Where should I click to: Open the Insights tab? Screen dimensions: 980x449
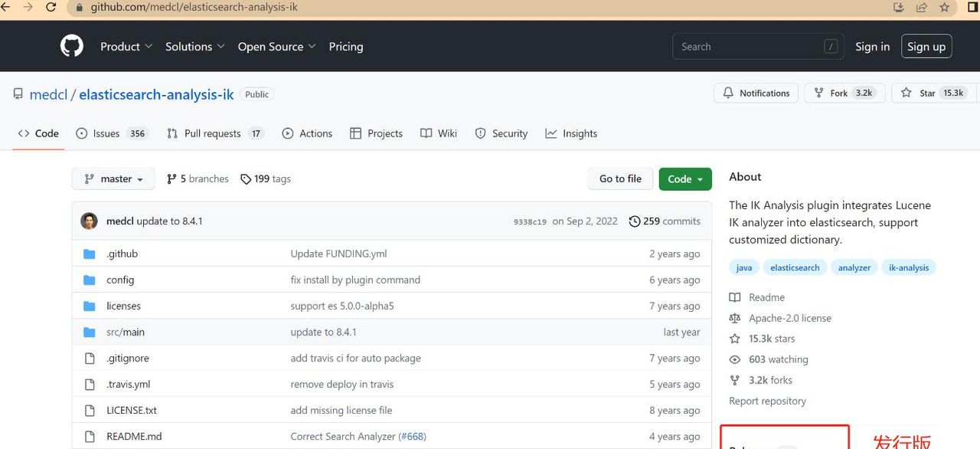571,133
